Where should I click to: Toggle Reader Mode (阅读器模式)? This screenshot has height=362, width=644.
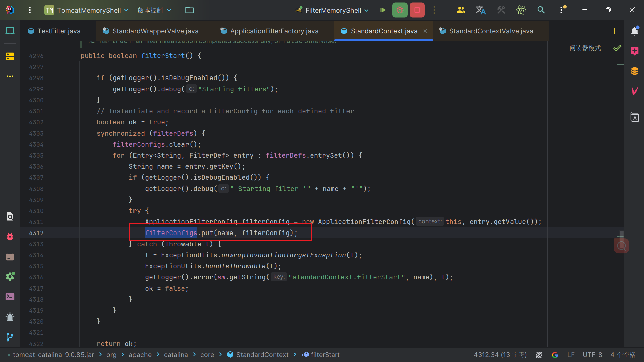585,48
